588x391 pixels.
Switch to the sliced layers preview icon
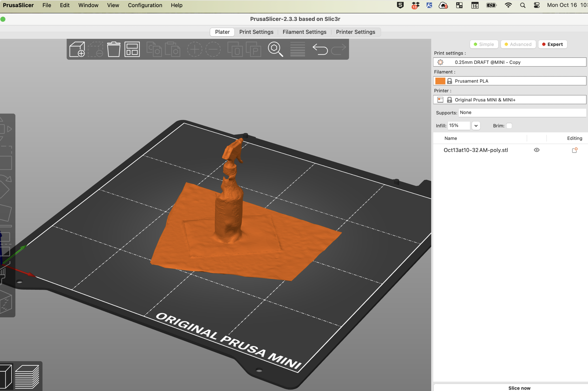(27, 376)
